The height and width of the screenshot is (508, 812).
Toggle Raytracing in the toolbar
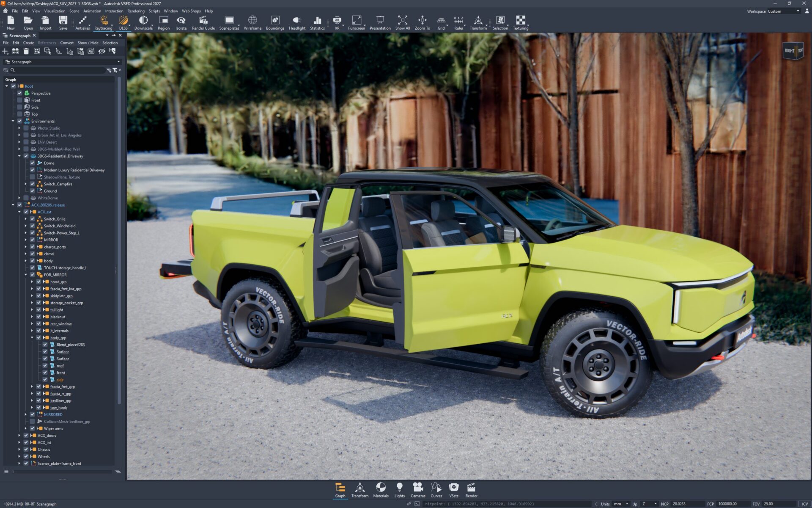click(103, 23)
